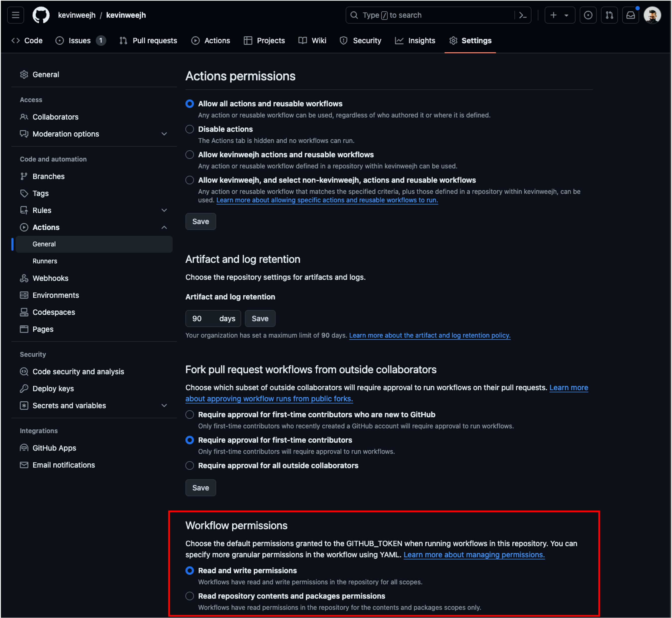Open the pull requests icon in the header
Screen dimensions: 672x618
click(609, 15)
